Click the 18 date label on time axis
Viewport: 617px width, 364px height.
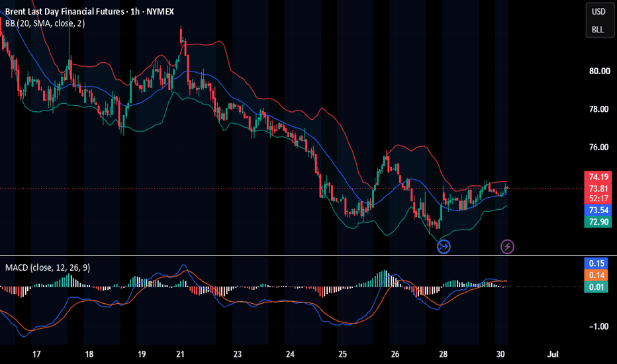89,354
